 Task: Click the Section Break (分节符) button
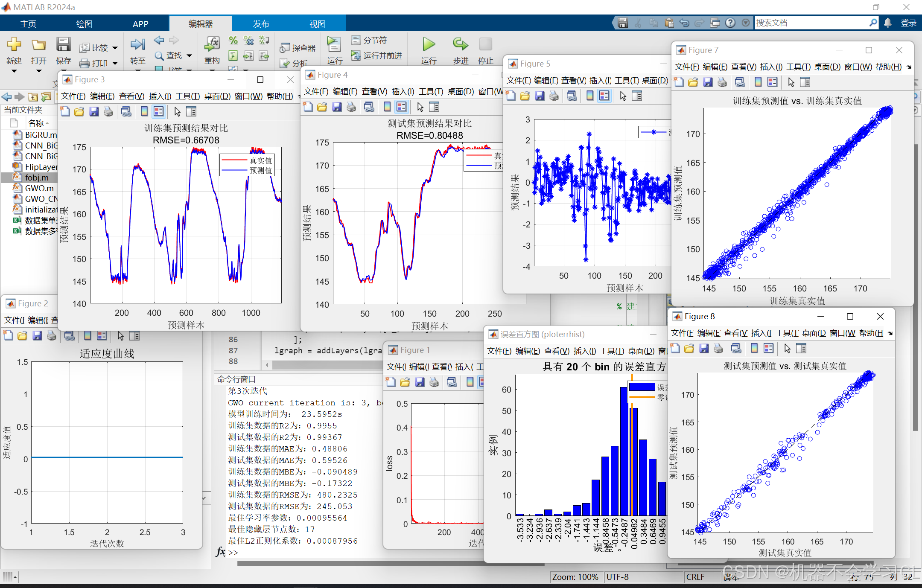[370, 40]
